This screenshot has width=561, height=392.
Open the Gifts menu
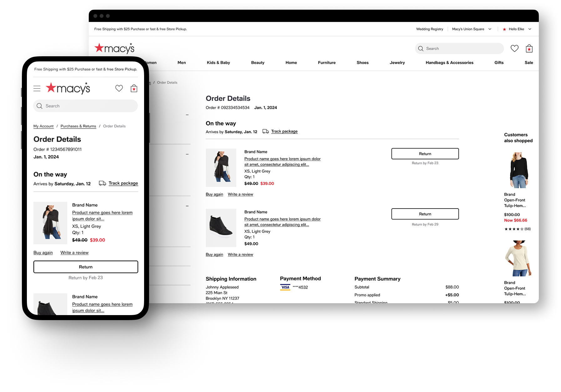coord(499,63)
